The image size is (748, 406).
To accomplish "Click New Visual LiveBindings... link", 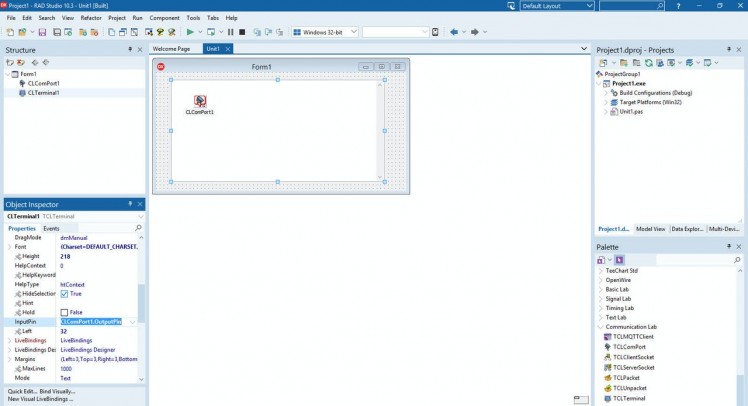I will coord(41,399).
